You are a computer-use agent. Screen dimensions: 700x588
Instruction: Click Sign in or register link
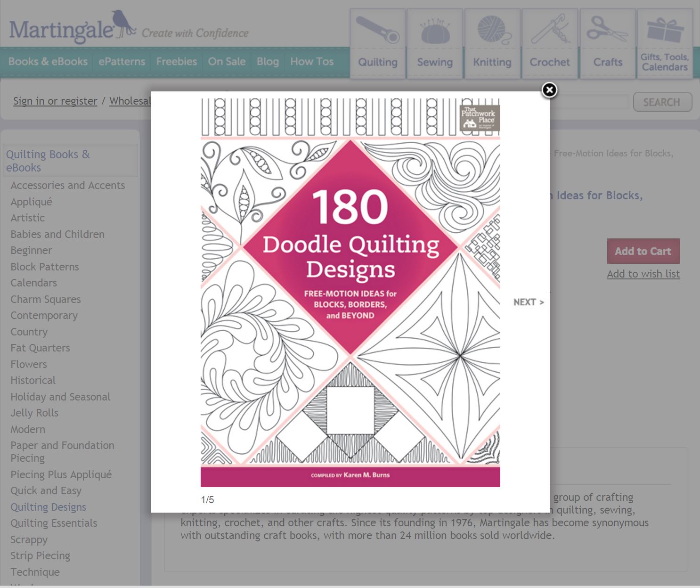55,101
